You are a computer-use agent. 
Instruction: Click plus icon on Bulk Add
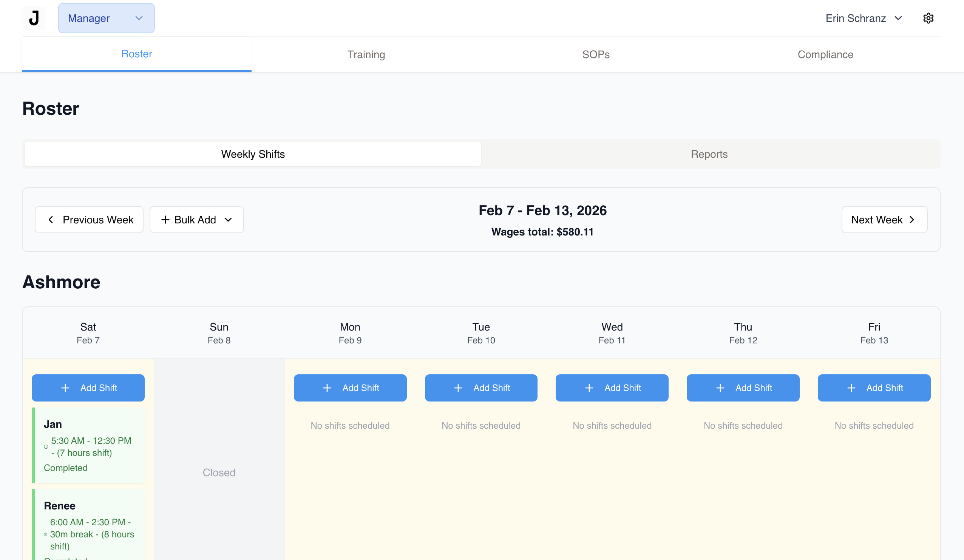[165, 219]
